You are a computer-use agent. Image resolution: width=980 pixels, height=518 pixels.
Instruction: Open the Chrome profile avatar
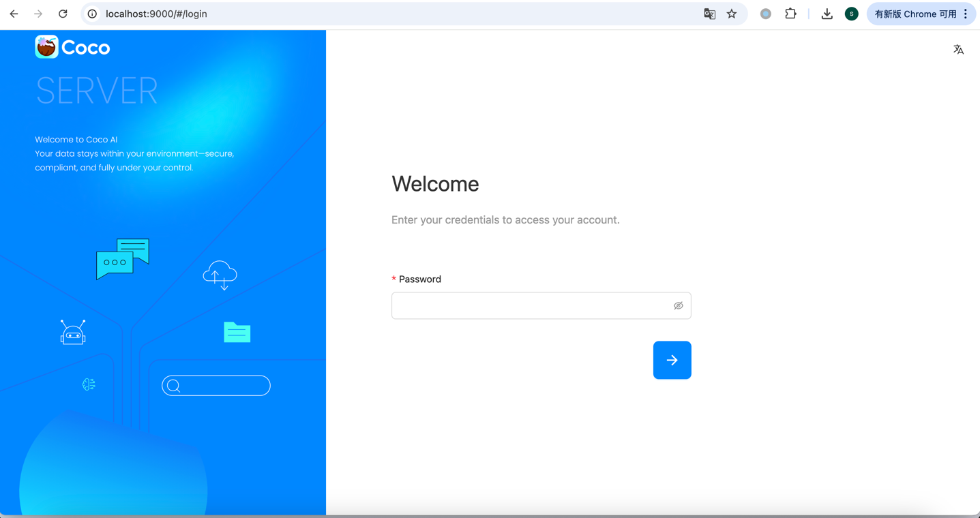point(851,14)
